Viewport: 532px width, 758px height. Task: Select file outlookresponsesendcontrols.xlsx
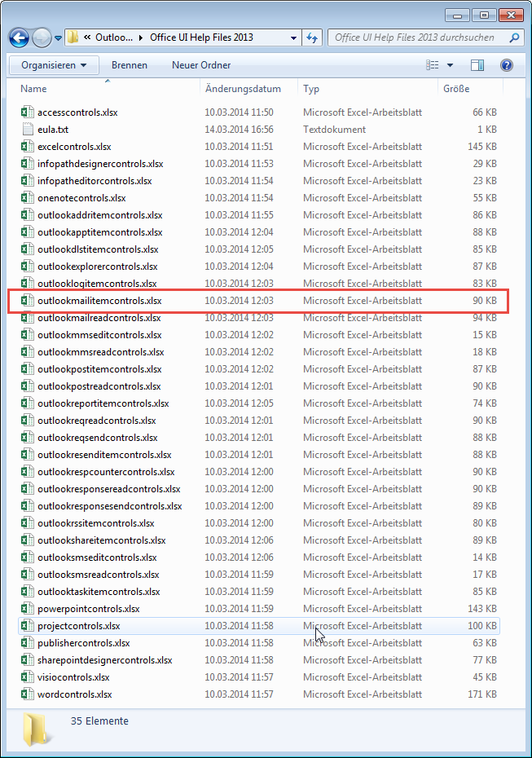pos(110,506)
